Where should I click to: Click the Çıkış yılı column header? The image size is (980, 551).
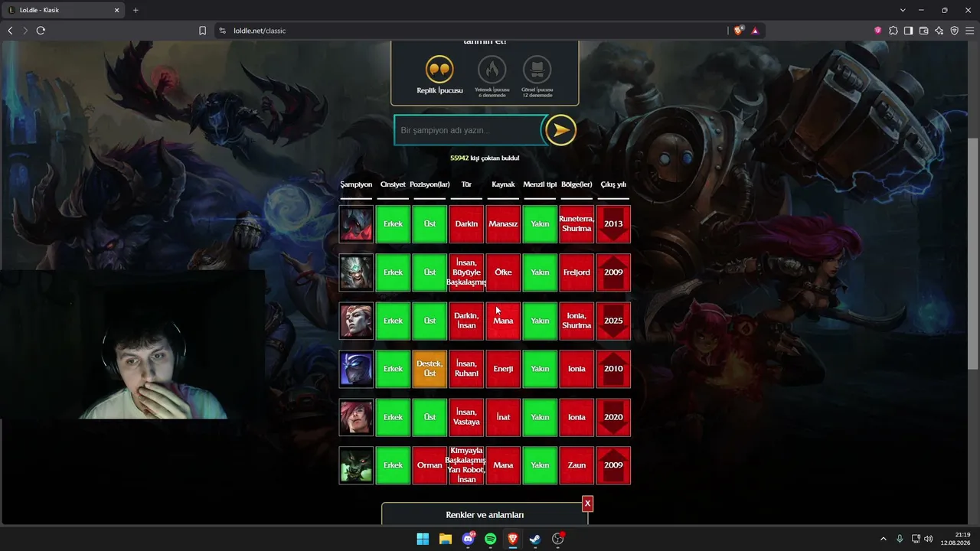613,184
